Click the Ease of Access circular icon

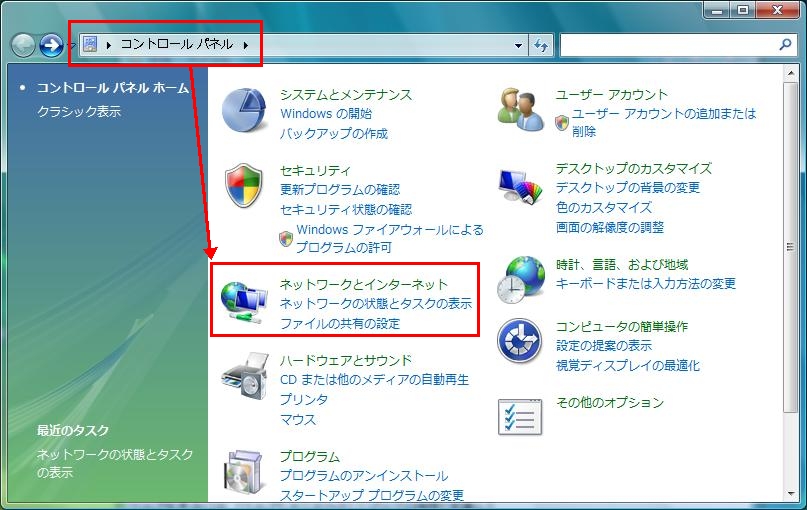pos(520,341)
